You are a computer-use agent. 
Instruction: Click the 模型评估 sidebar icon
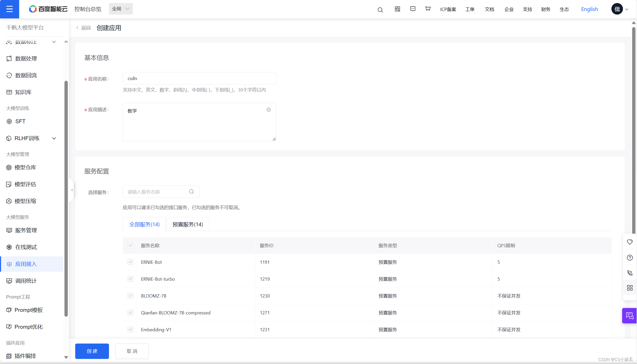pos(8,184)
